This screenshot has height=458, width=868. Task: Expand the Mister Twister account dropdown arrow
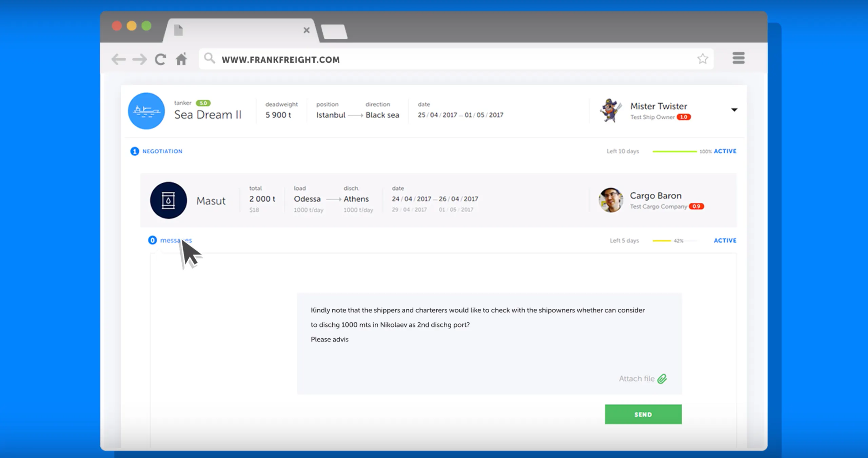734,110
